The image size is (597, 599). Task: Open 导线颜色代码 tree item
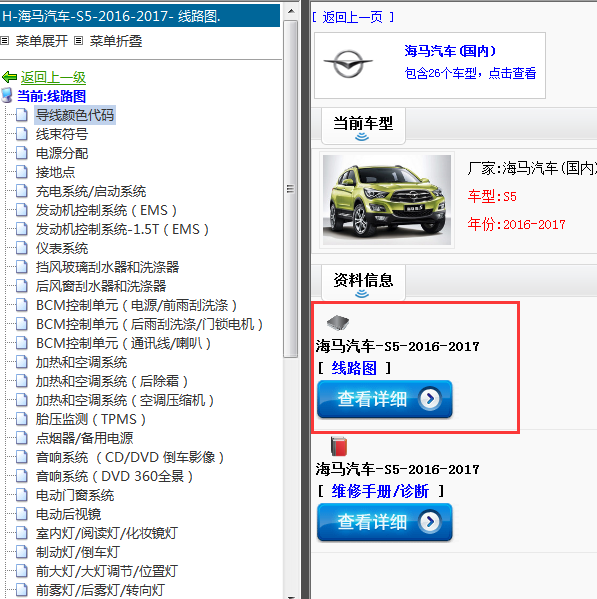[x=75, y=115]
